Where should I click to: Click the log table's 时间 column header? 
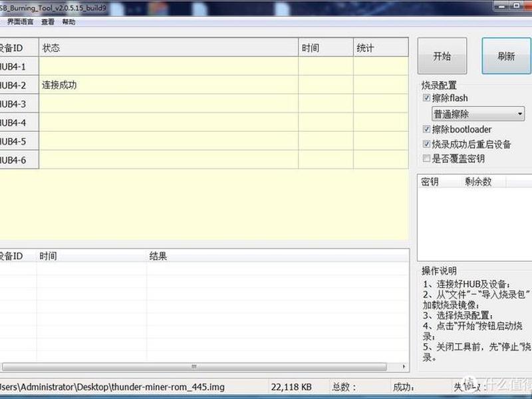coord(92,256)
